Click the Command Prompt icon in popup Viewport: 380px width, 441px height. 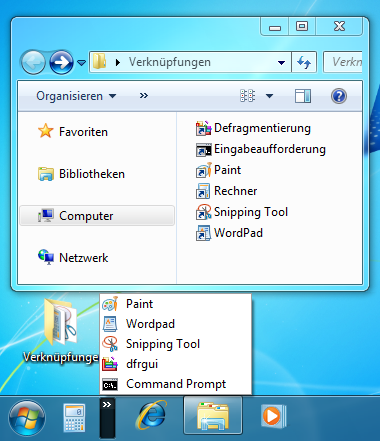click(x=110, y=385)
